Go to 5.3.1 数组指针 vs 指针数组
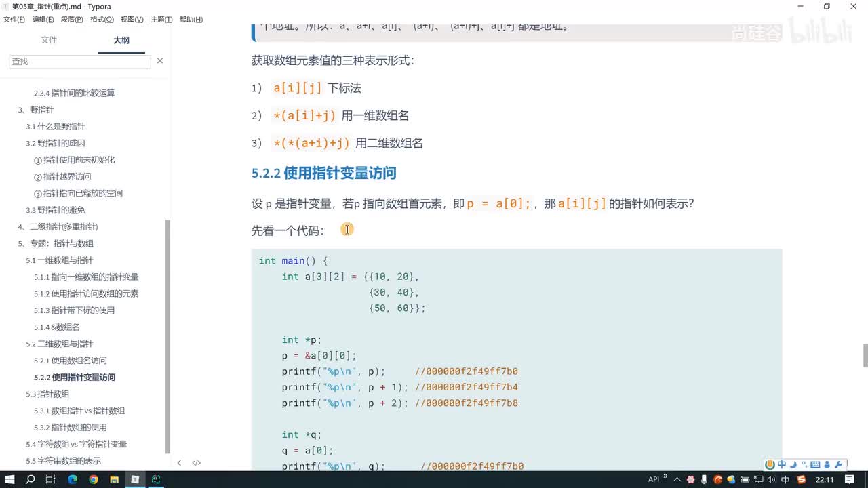The width and height of the screenshot is (868, 488). point(79,411)
